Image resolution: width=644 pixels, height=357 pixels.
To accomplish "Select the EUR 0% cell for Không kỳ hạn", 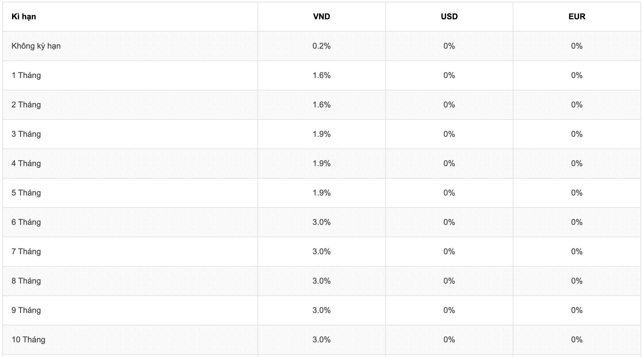I will (x=577, y=46).
